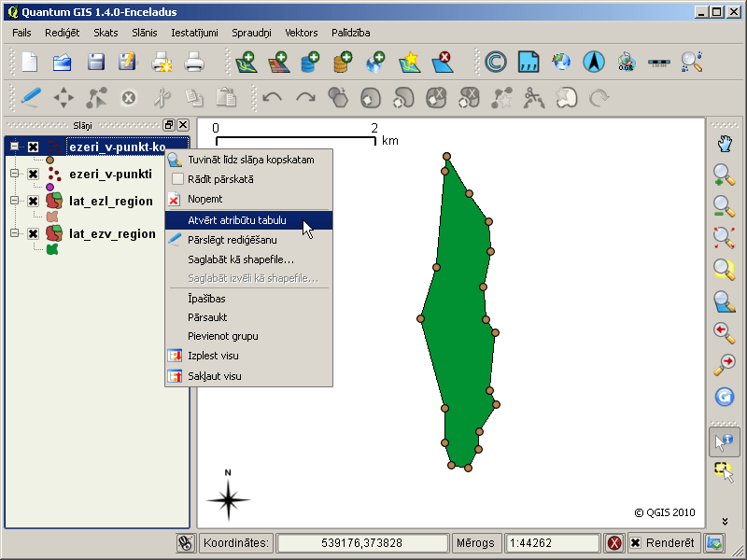Click the projection status icon button

(x=714, y=543)
